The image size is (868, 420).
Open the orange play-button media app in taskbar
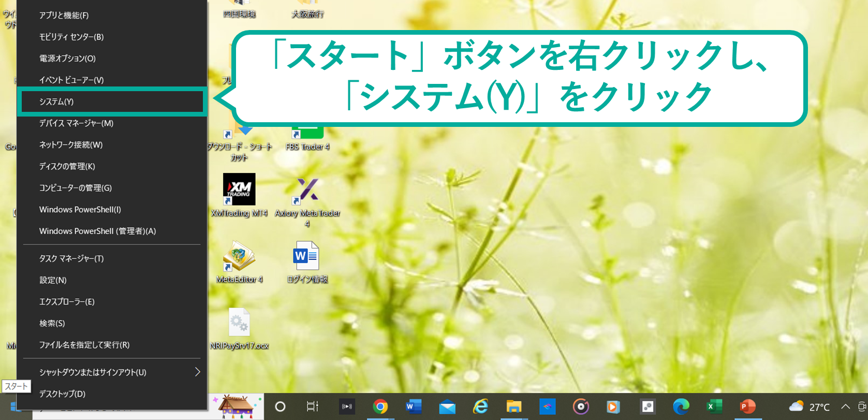pyautogui.click(x=614, y=407)
